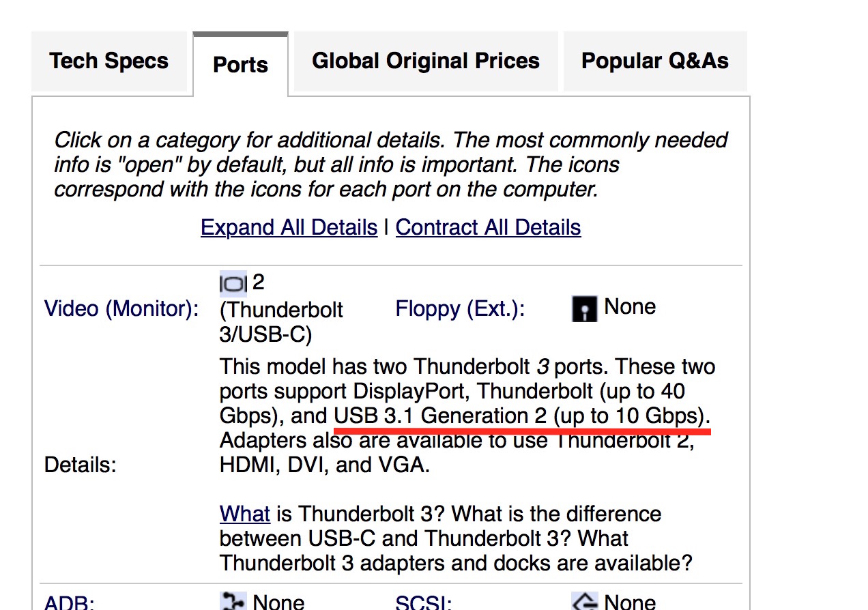Select the Ports tab
This screenshot has width=868, height=610.
pyautogui.click(x=240, y=65)
